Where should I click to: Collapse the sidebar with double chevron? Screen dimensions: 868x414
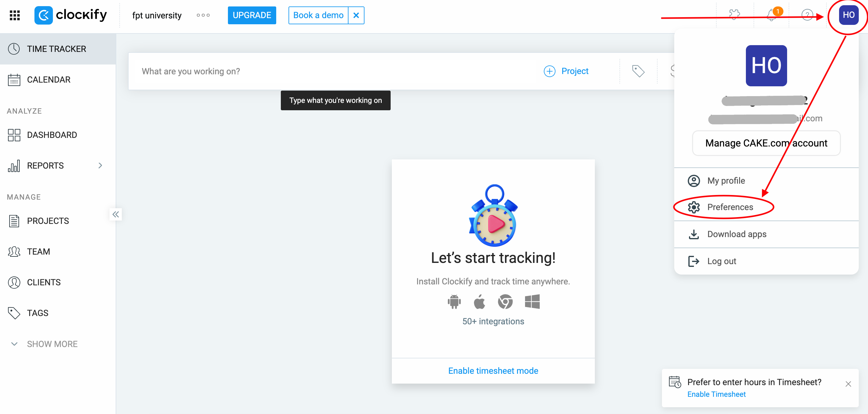[x=116, y=214]
